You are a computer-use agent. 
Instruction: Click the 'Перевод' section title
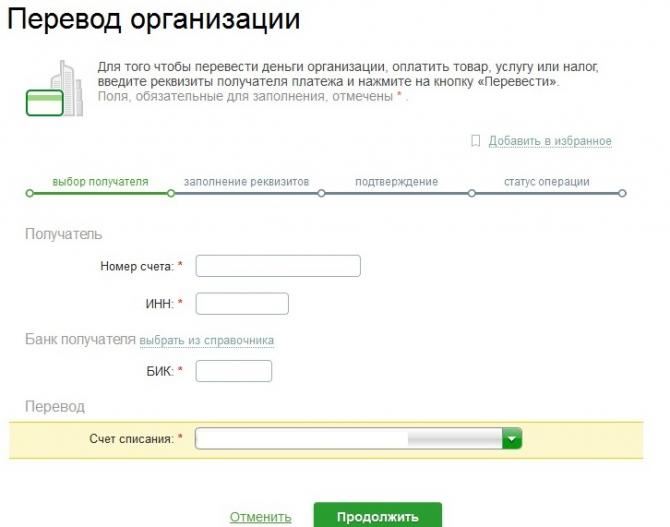(x=55, y=406)
